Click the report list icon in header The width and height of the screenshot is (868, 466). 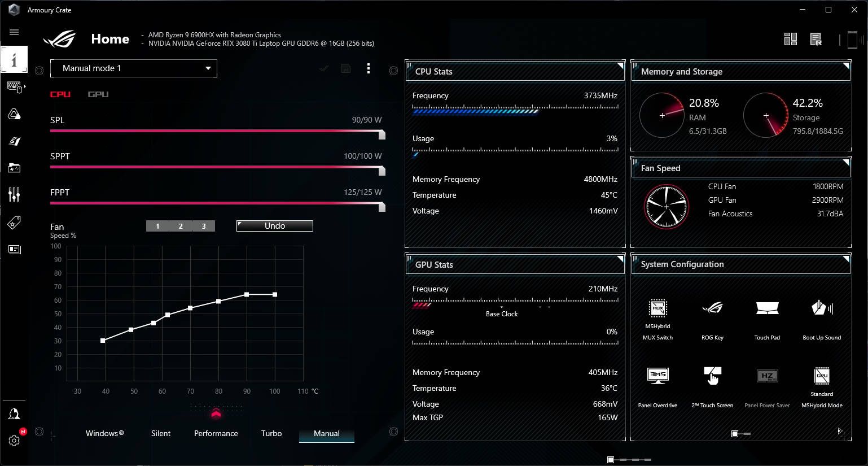tap(816, 39)
